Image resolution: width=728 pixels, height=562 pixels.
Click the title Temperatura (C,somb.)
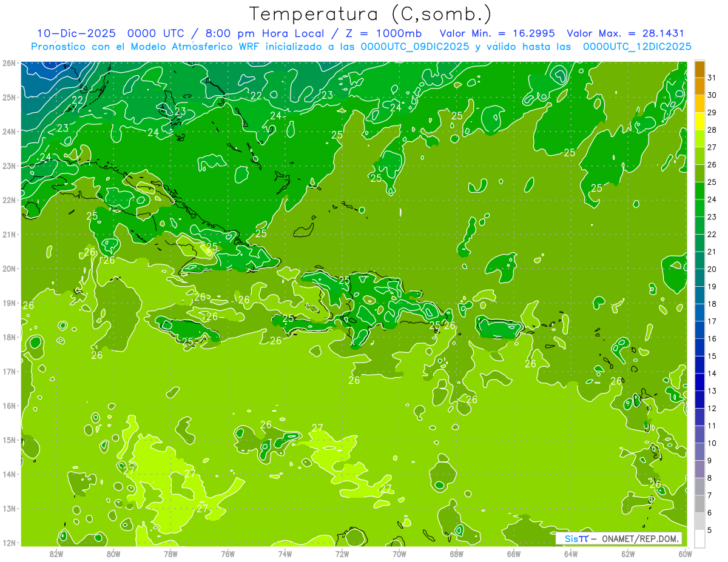pyautogui.click(x=371, y=14)
